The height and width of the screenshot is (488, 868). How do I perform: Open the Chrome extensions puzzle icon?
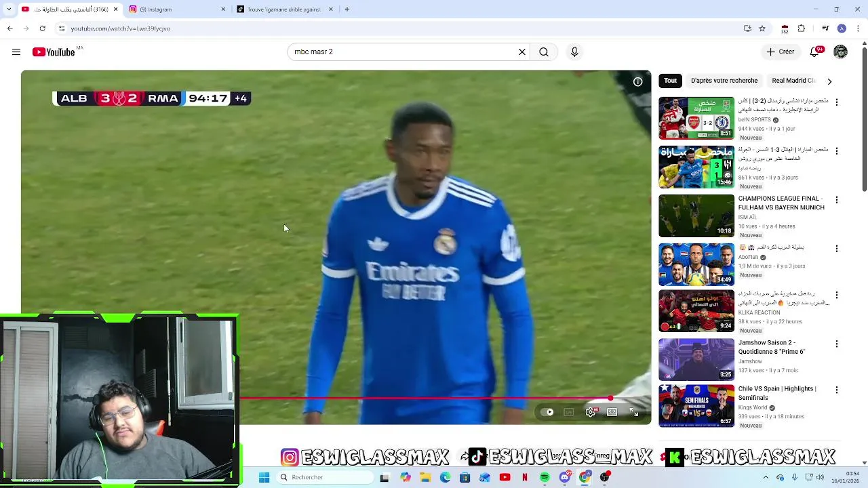click(802, 28)
